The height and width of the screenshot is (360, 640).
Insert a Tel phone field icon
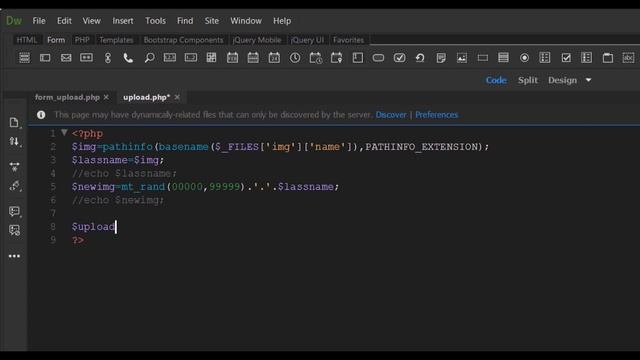(x=128, y=58)
